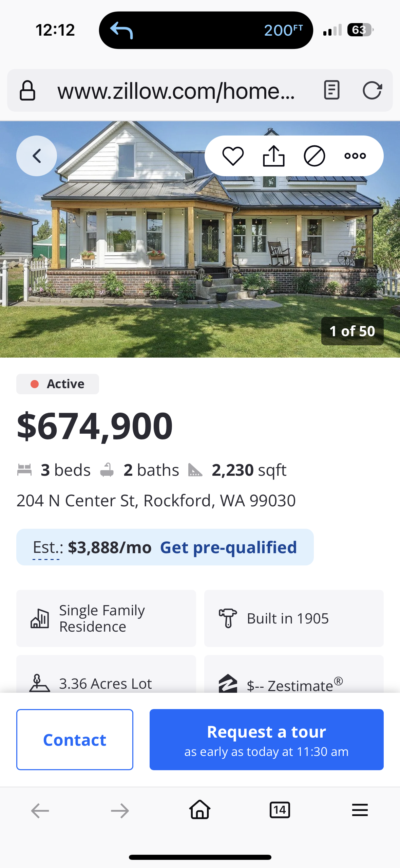Open the three-dot more options menu
The image size is (400, 868).
pyautogui.click(x=355, y=156)
